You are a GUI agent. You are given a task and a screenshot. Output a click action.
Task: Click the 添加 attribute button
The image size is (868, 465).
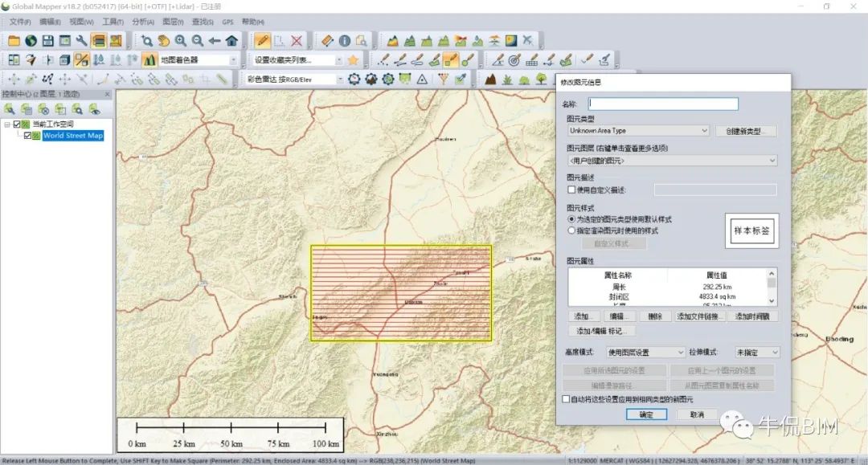(x=583, y=316)
